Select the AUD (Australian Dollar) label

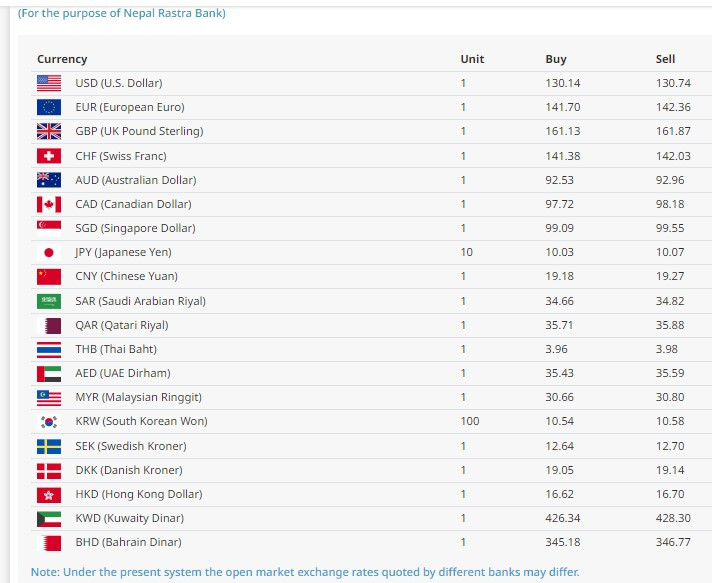136,180
